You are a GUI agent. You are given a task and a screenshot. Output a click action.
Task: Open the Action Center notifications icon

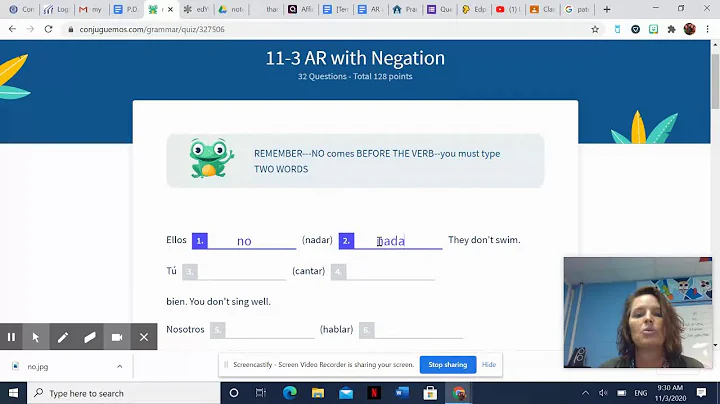(x=701, y=393)
